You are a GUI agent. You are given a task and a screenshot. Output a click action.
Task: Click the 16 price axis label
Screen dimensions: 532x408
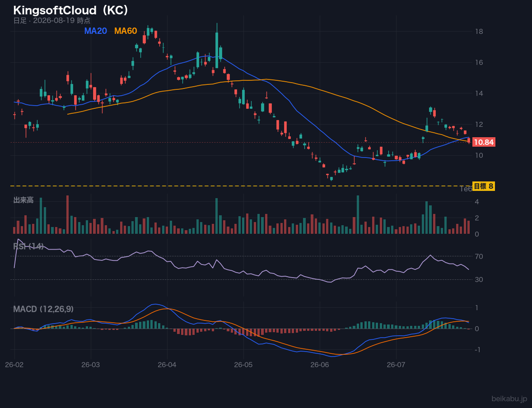[479, 62]
